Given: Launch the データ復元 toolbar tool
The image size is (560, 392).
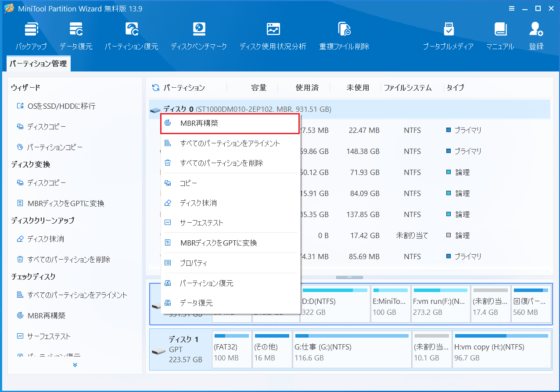Looking at the screenshot, I should pos(76,36).
